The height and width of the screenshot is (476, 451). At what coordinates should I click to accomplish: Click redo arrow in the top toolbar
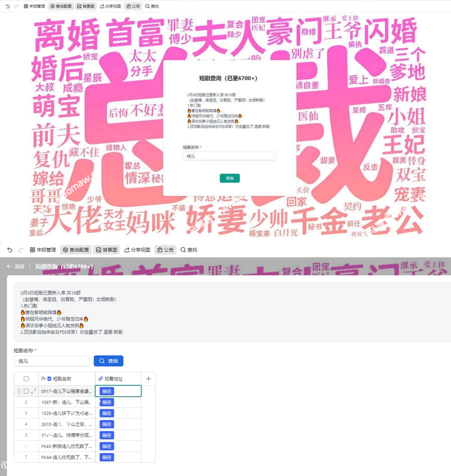click(x=17, y=6)
